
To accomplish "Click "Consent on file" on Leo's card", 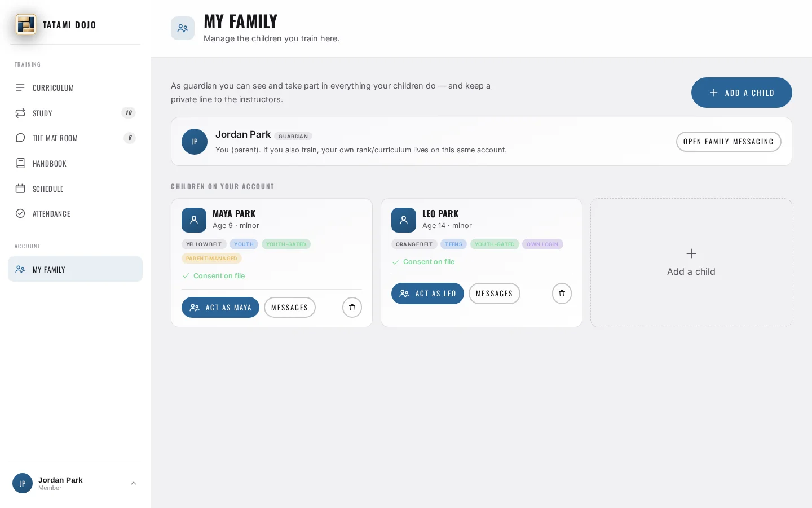I will pyautogui.click(x=429, y=262).
